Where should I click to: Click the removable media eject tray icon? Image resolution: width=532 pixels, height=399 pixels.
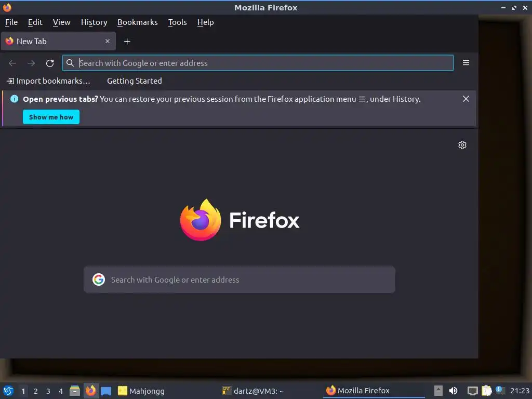(x=438, y=391)
